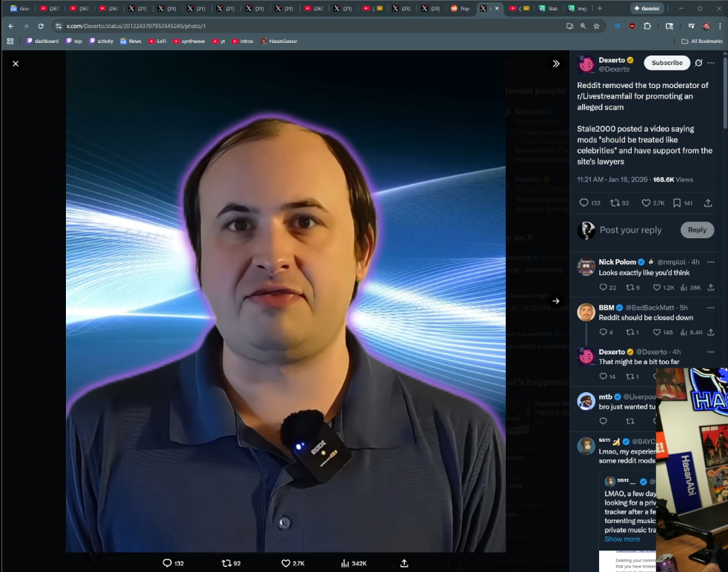The image size is (728, 572).
Task: Open dashboard bookmark
Action: 43,41
